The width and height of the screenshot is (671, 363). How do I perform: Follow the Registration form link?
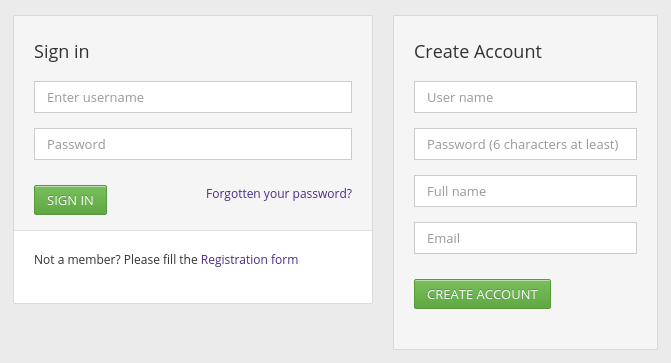249,259
